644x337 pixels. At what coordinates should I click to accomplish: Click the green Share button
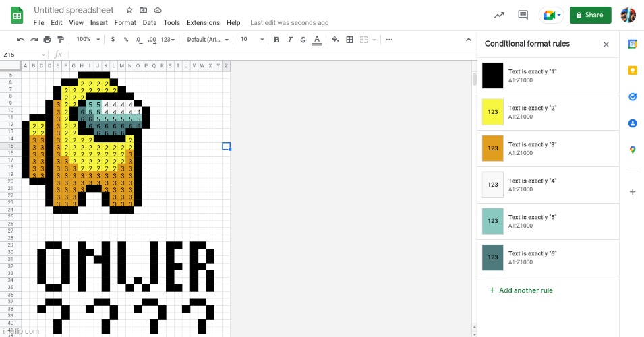pos(590,15)
